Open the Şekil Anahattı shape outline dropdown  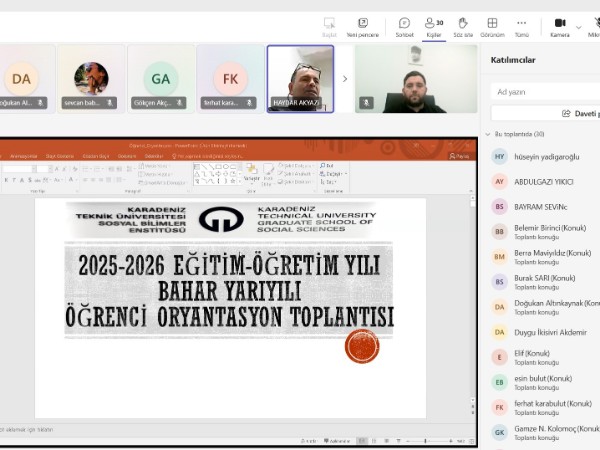[297, 174]
